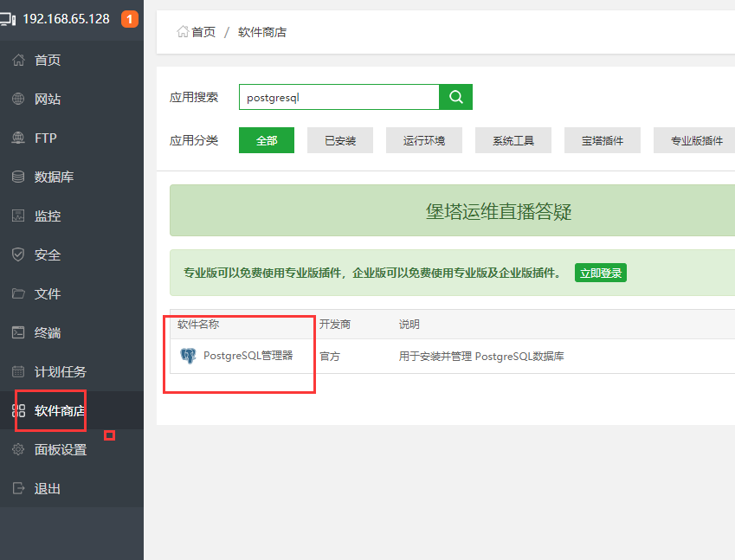Click the logout icon beside 退出
Viewport: 735px width, 560px height.
(18, 488)
